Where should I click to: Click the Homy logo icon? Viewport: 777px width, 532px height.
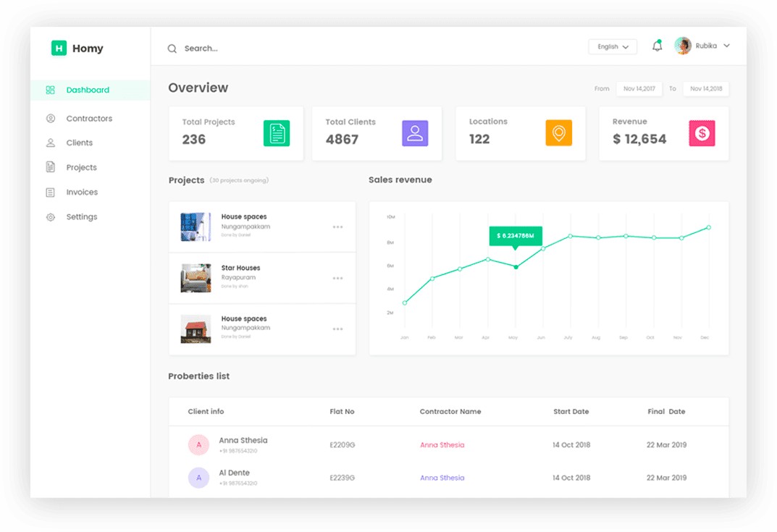[59, 48]
